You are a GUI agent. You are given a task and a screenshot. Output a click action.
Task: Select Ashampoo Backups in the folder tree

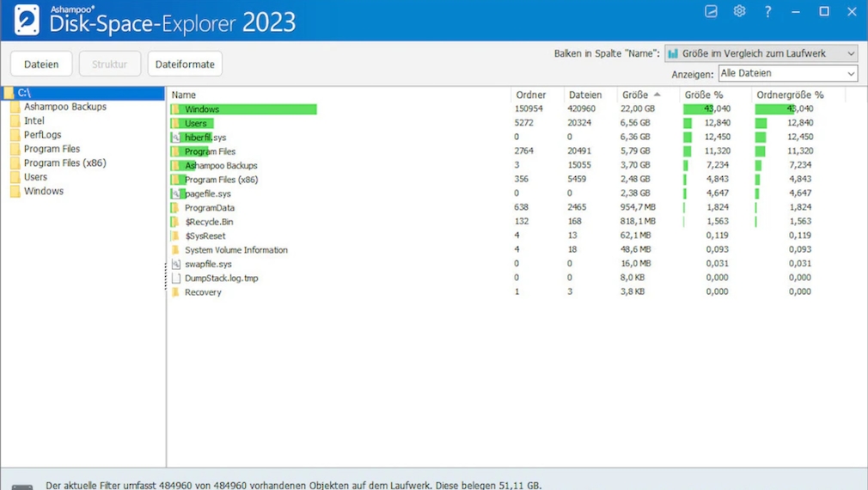point(64,107)
